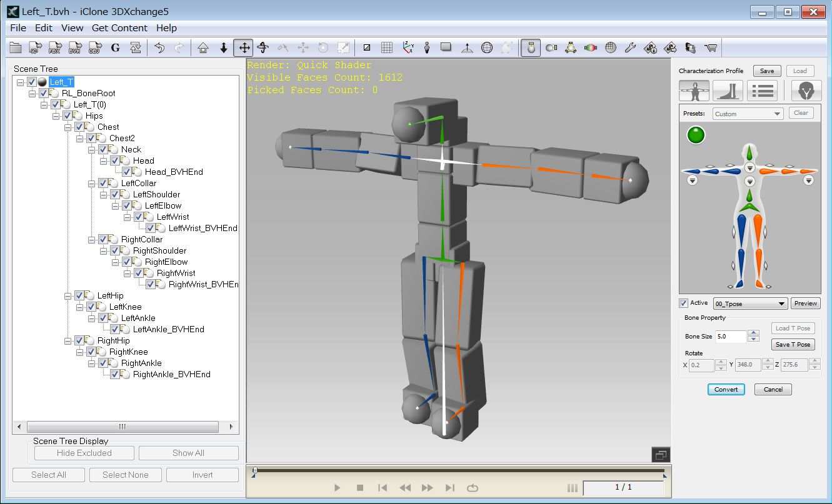Collapse the RightHip tree node
This screenshot has height=504, width=832.
tap(68, 340)
